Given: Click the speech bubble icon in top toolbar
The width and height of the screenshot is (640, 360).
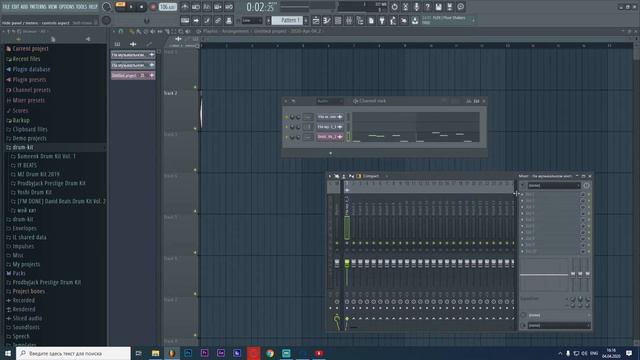Looking at the screenshot, I should 460,7.
